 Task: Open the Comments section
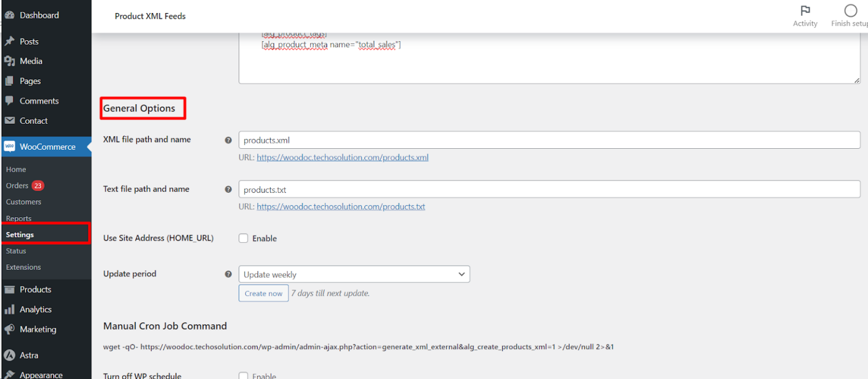(10, 100)
